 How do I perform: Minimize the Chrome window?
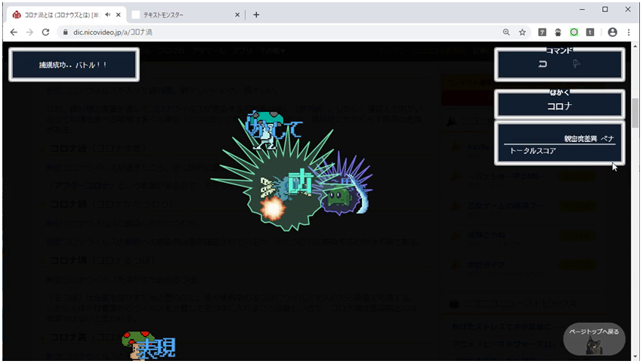[x=582, y=9]
